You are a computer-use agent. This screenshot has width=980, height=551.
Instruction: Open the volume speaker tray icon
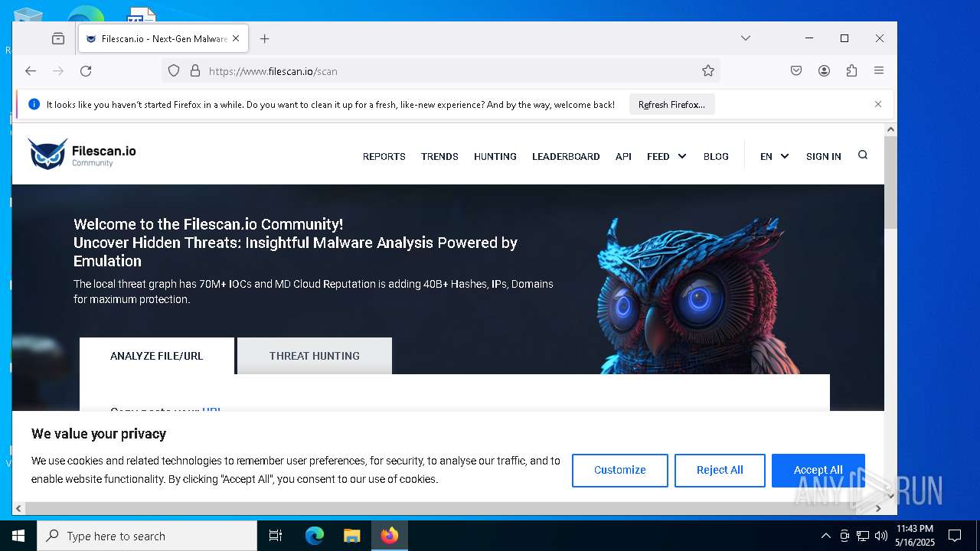(881, 536)
